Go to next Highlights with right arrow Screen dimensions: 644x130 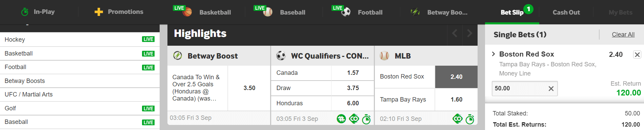470,33
